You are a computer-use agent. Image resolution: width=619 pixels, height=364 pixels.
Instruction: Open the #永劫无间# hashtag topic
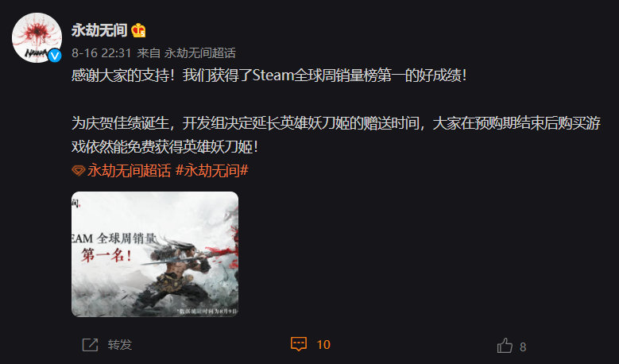coord(212,171)
